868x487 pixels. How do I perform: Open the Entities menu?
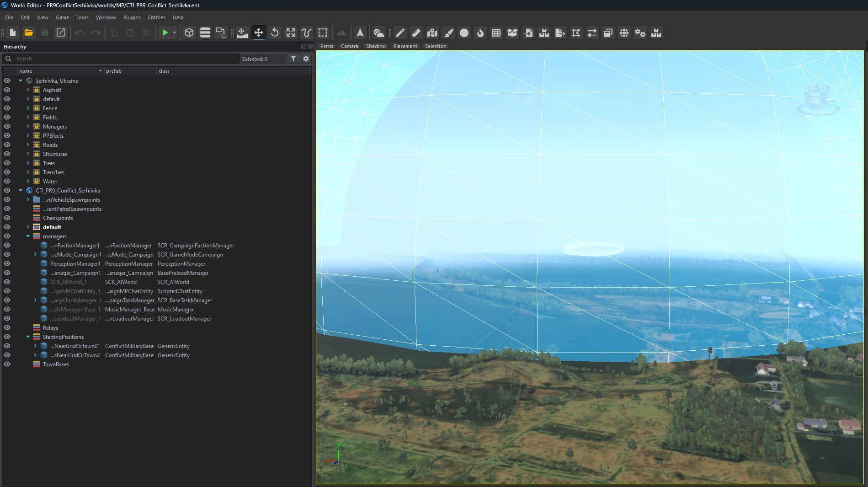[x=156, y=17]
